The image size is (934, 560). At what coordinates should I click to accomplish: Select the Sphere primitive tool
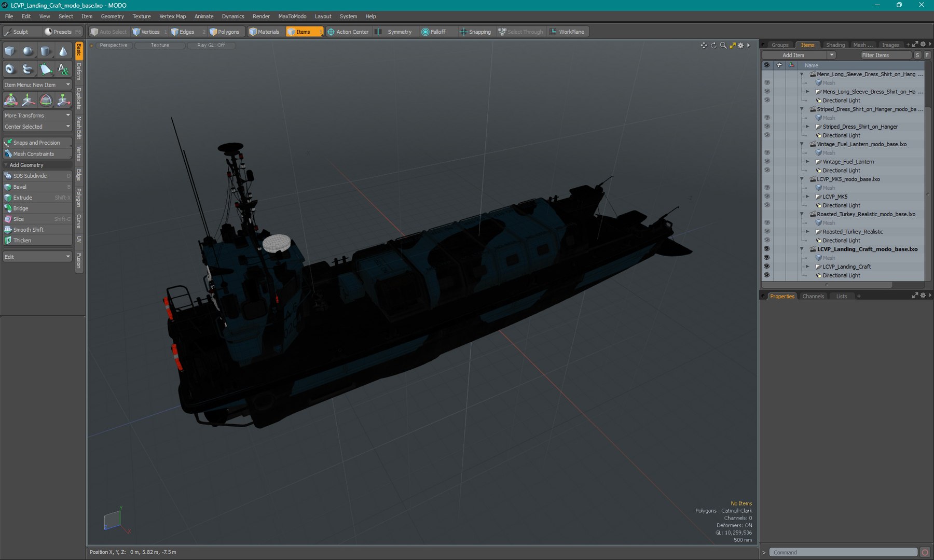click(28, 51)
